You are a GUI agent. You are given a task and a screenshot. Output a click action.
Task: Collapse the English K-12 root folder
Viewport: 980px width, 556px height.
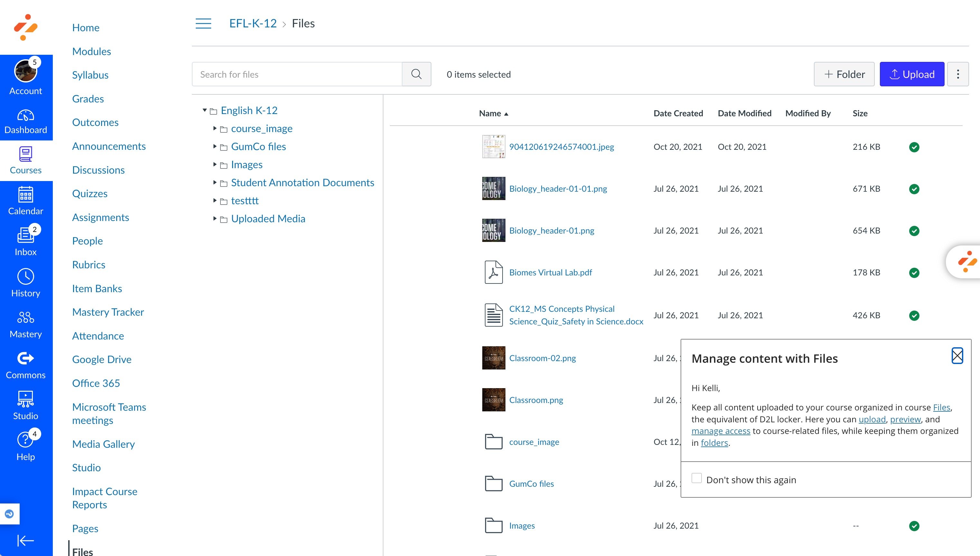pos(204,110)
